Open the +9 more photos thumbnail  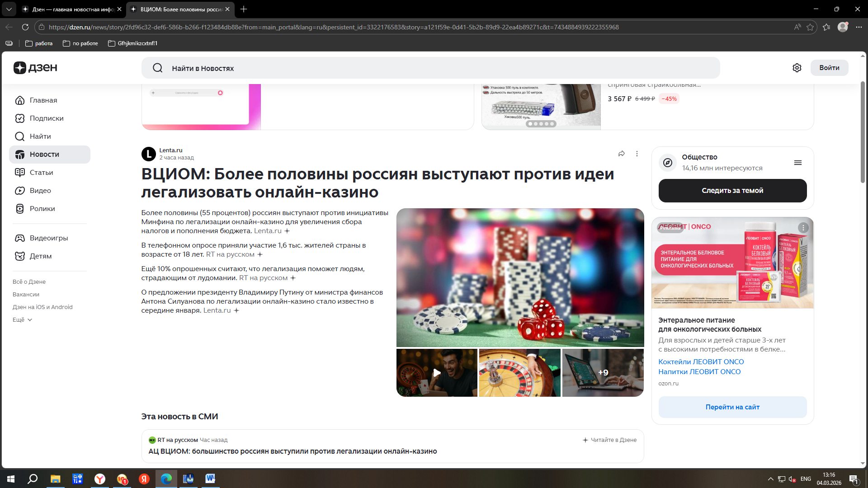603,373
